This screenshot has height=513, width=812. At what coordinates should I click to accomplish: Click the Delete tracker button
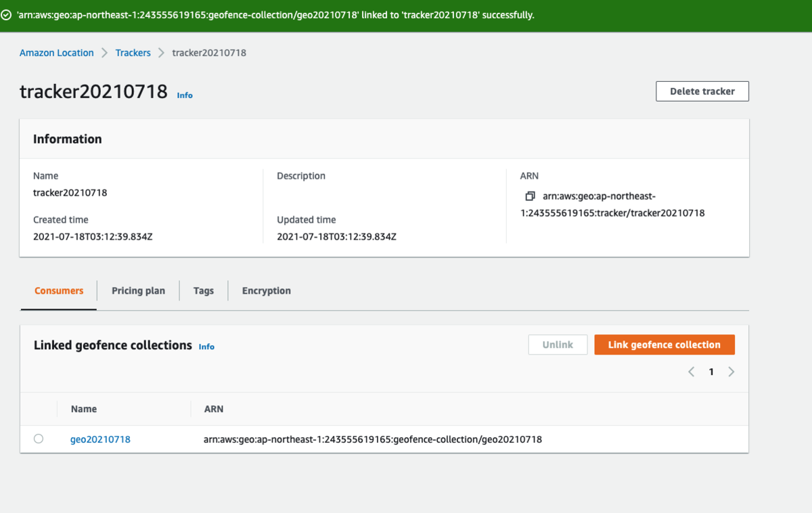(702, 91)
